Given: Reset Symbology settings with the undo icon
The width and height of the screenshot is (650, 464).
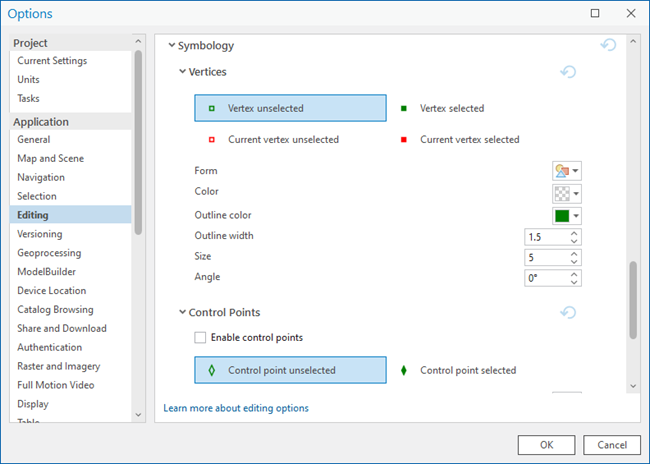Looking at the screenshot, I should (608, 45).
